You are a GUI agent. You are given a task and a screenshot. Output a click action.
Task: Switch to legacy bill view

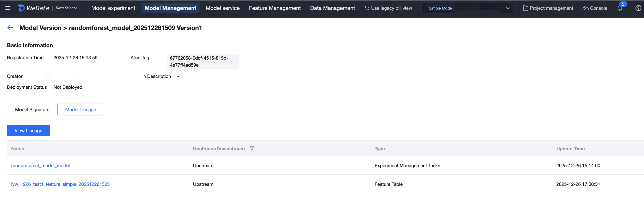388,8
